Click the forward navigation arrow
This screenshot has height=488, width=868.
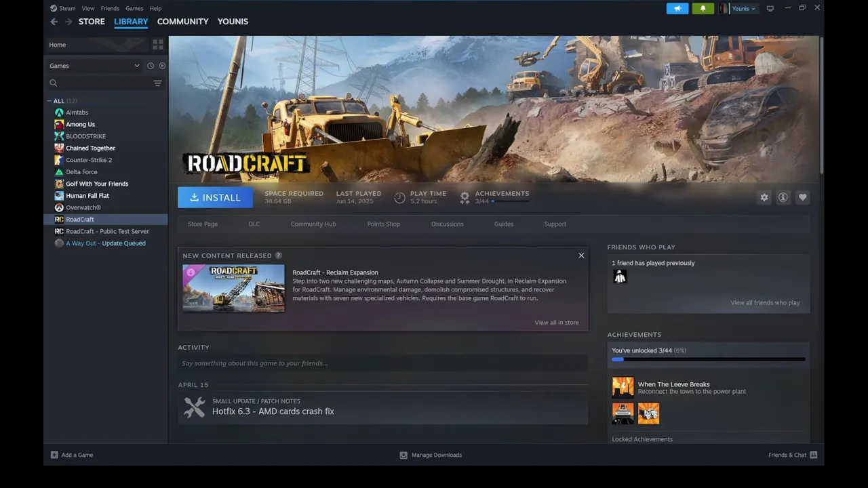[68, 22]
